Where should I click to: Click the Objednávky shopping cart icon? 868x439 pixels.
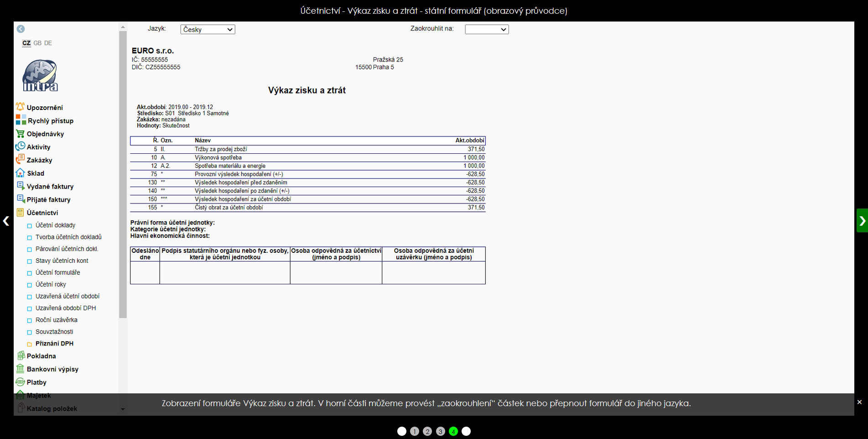[x=20, y=134]
